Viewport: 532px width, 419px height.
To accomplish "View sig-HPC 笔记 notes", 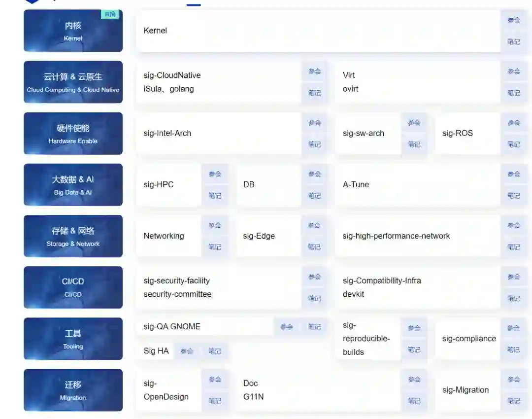I will coord(215,196).
